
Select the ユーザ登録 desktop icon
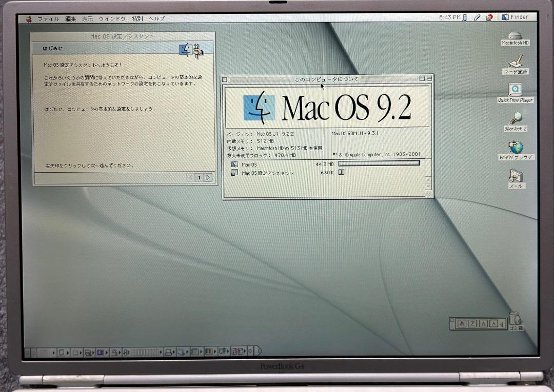point(515,64)
